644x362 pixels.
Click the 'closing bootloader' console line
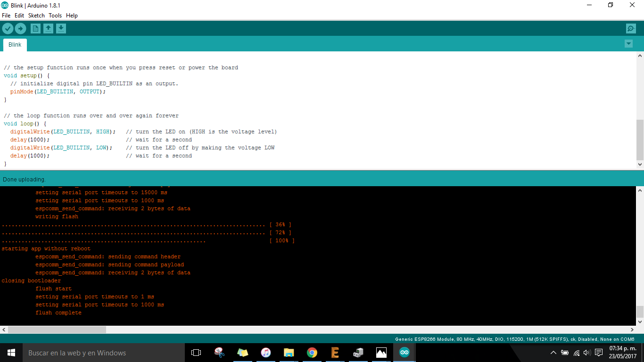click(31, 280)
